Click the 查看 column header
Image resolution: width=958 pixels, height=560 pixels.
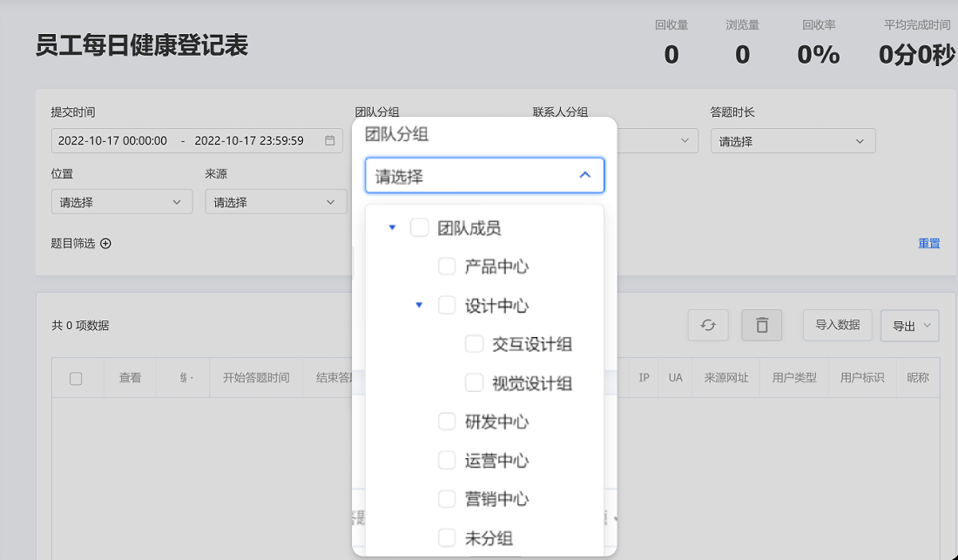tap(130, 378)
